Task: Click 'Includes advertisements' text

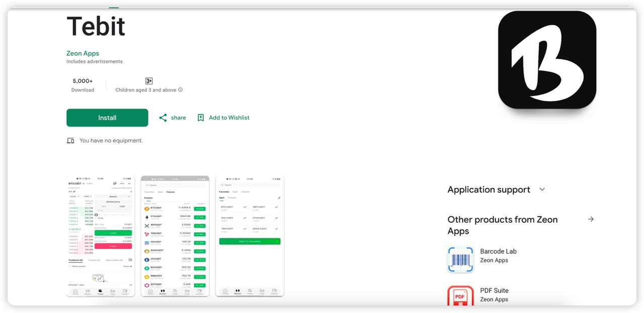Action: click(95, 61)
